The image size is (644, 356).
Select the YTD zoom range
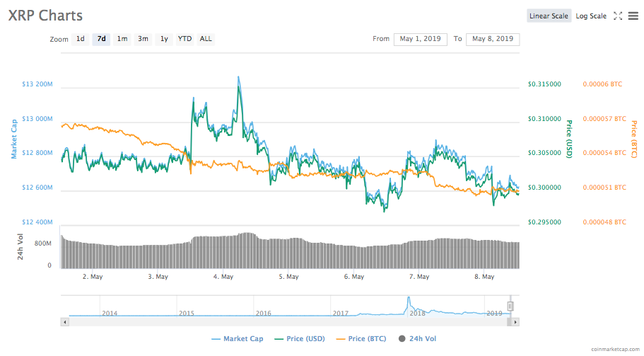click(185, 39)
